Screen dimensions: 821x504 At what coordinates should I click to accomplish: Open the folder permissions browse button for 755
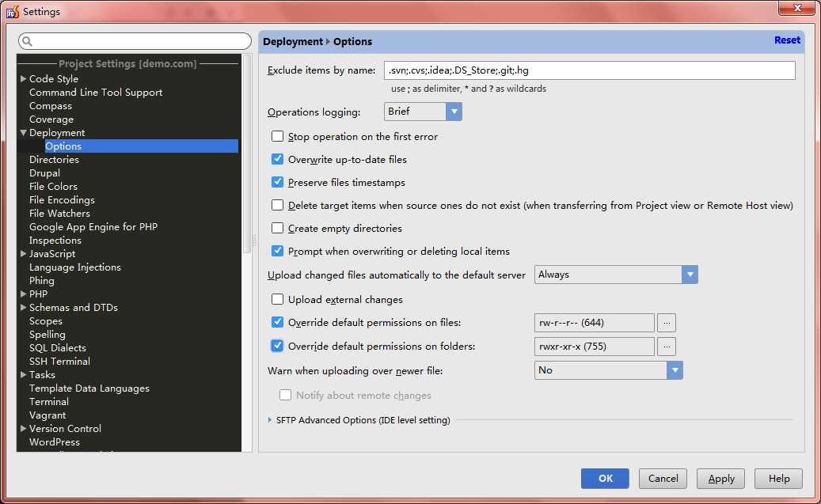[x=667, y=347]
